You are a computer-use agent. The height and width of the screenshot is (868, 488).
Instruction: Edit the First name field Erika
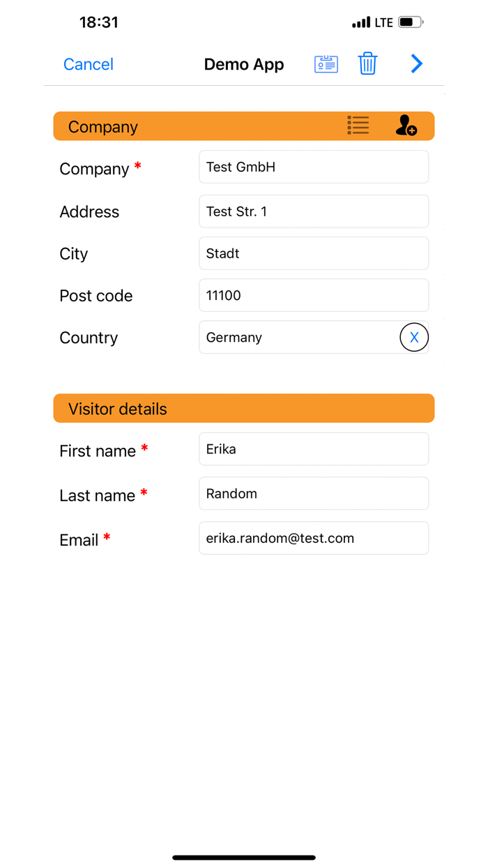[x=314, y=449]
